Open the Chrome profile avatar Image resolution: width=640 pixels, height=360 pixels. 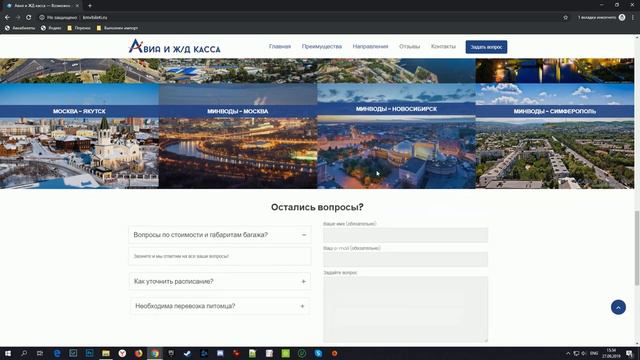click(x=622, y=18)
